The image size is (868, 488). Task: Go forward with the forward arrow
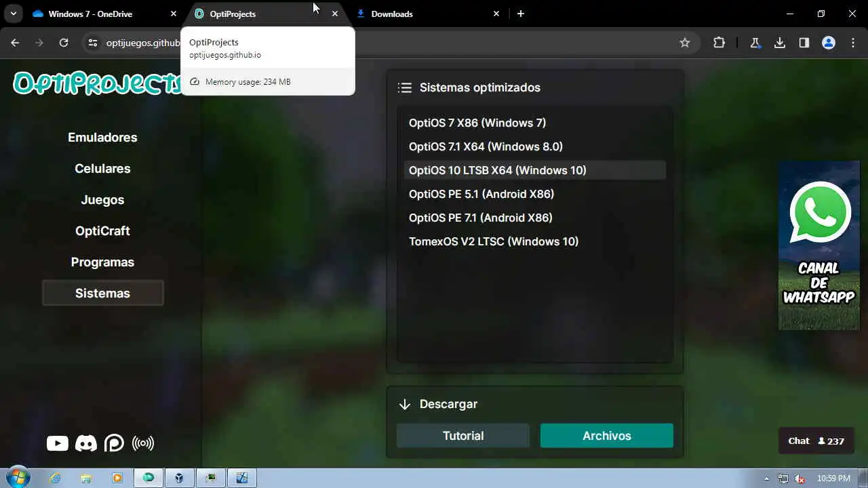39,43
